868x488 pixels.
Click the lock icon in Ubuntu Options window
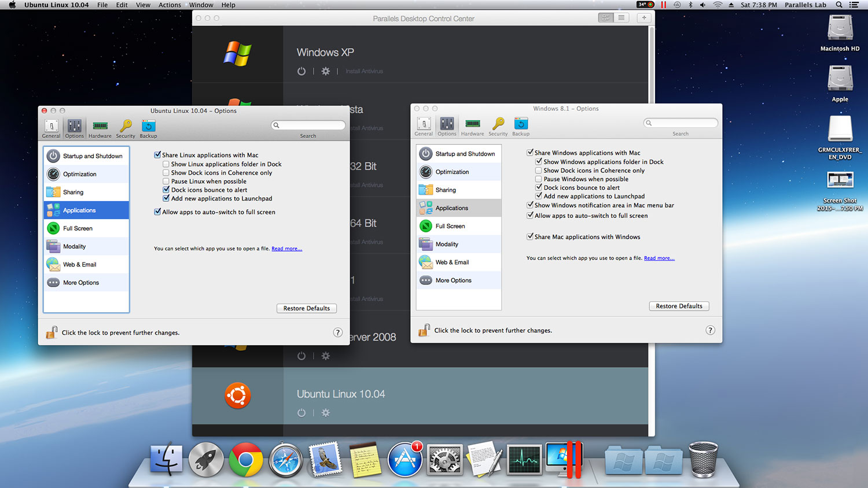(52, 332)
